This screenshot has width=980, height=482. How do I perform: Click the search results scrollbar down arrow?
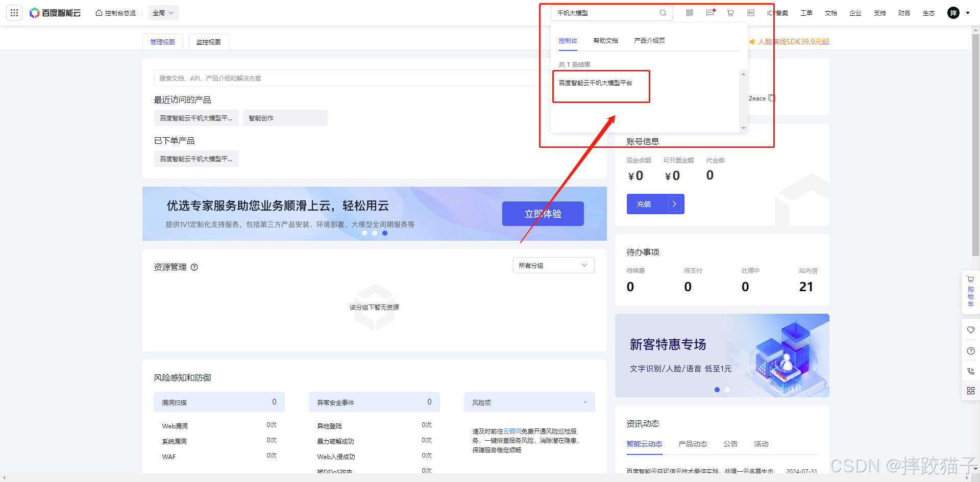(743, 128)
